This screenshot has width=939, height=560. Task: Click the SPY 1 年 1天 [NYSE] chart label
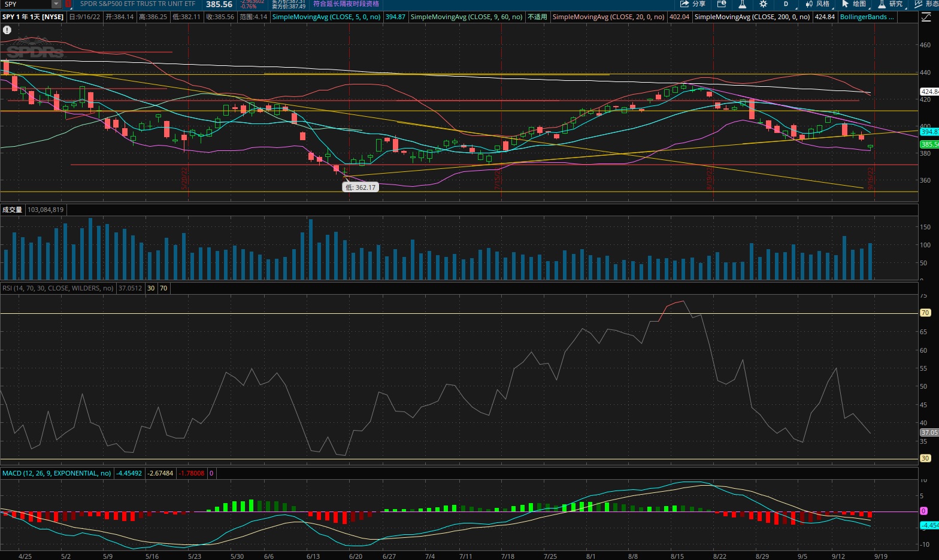coord(33,17)
